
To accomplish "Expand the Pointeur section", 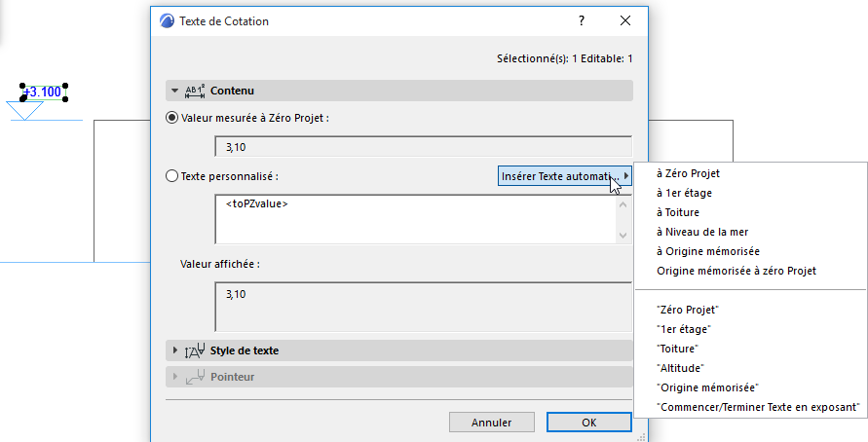I will pyautogui.click(x=175, y=376).
